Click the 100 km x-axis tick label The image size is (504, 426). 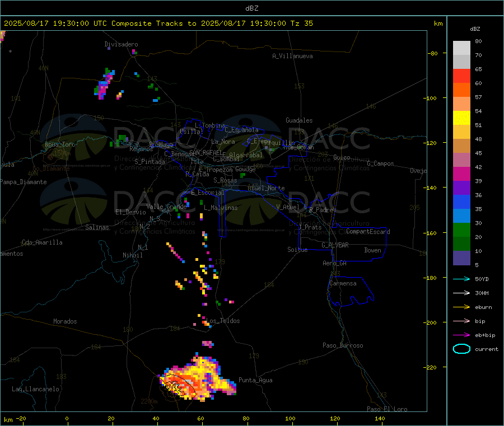290,418
